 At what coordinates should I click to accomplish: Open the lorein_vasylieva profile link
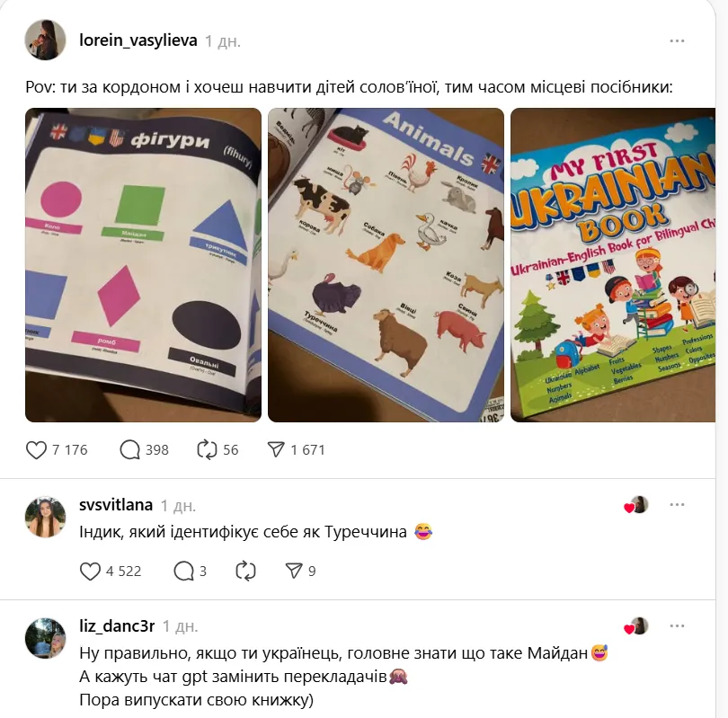point(138,40)
